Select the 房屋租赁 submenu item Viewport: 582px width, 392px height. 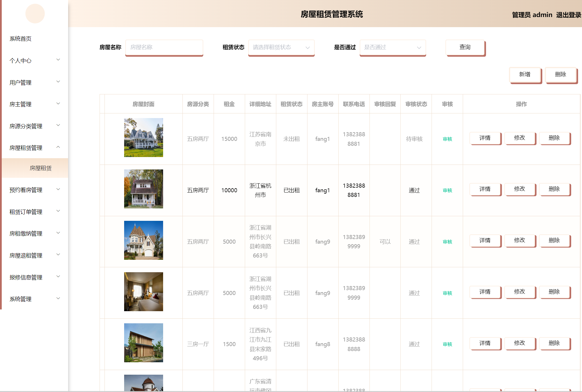pos(41,168)
